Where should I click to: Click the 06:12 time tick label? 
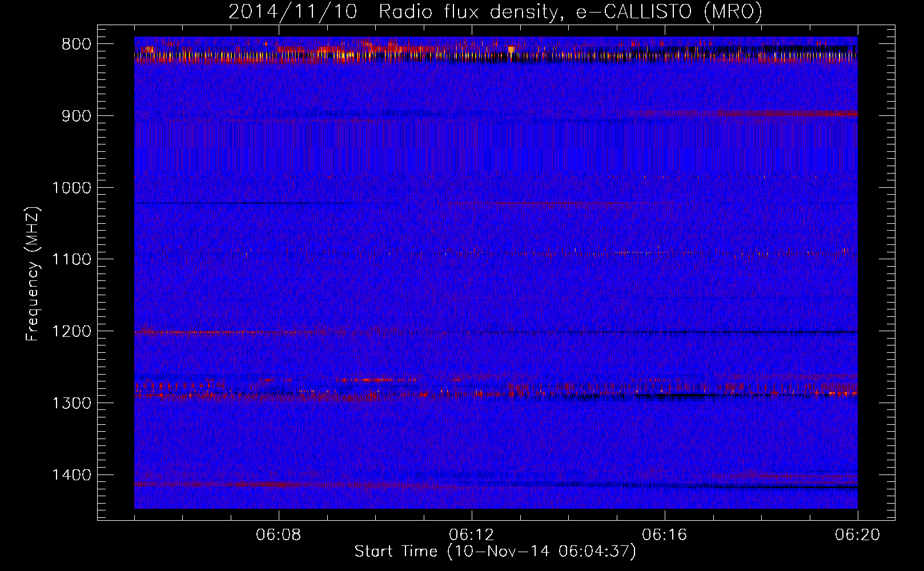pos(472,535)
